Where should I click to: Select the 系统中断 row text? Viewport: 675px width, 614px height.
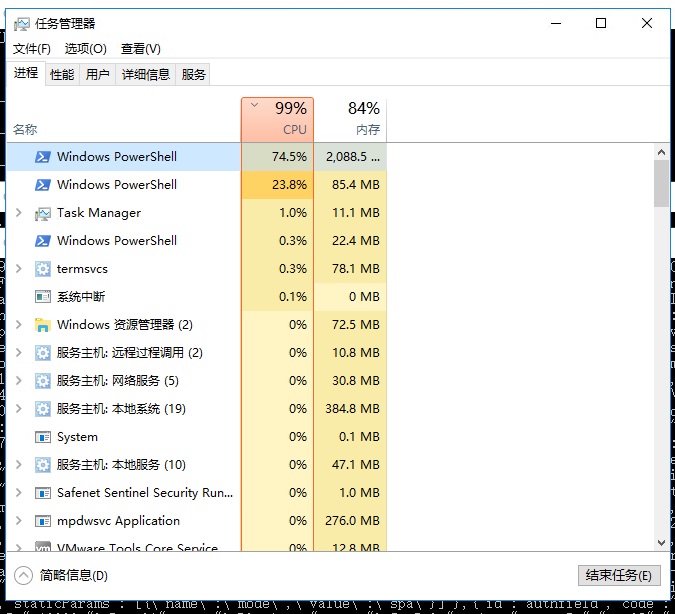[81, 297]
